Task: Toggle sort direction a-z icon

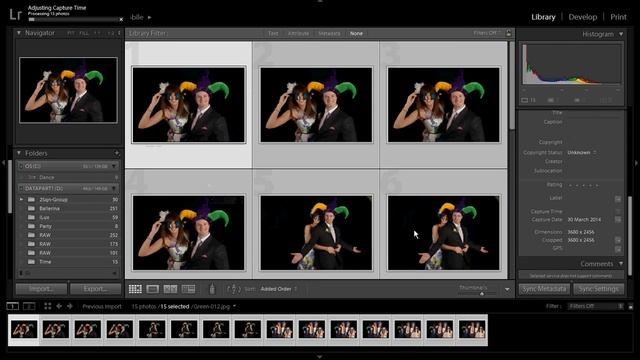Action: coord(233,289)
